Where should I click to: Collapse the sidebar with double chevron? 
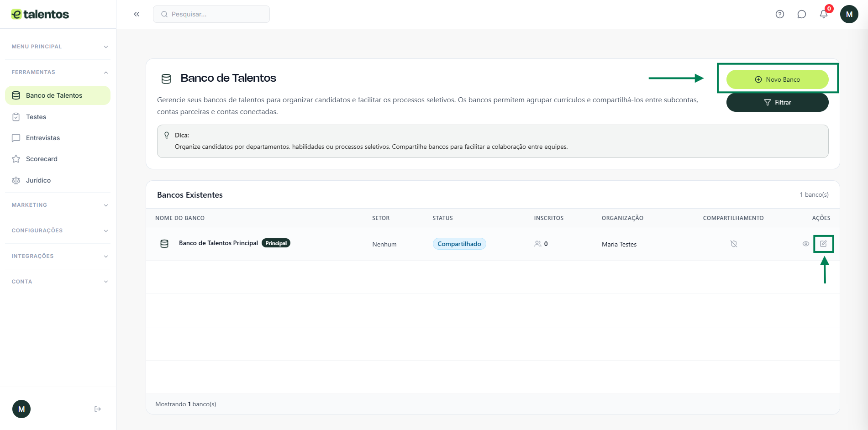coord(137,14)
